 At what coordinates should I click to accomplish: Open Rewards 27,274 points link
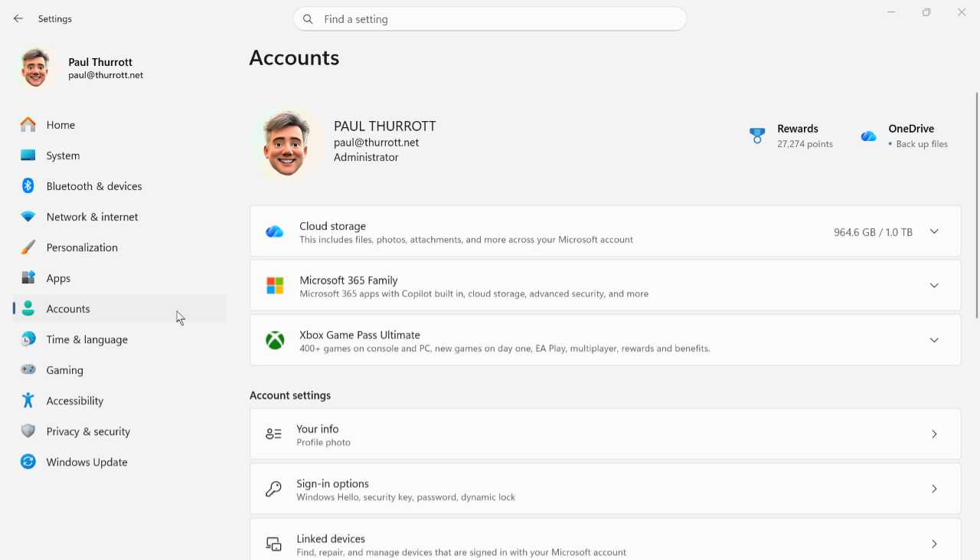pyautogui.click(x=791, y=136)
